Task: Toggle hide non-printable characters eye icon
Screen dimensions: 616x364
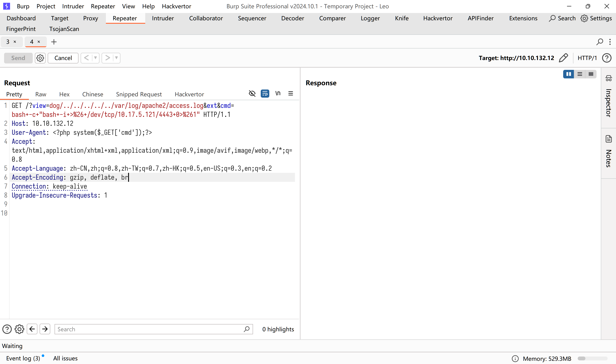Action: click(x=252, y=93)
